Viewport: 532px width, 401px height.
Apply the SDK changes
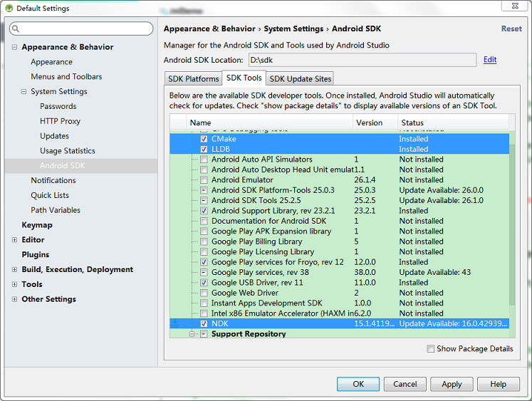click(x=452, y=384)
